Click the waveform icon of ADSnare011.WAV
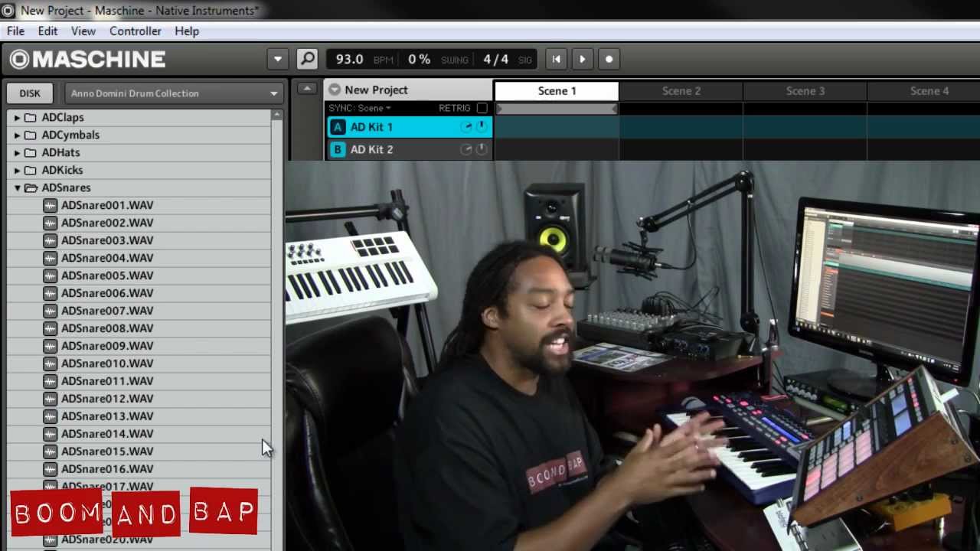The width and height of the screenshot is (980, 551). [x=51, y=381]
